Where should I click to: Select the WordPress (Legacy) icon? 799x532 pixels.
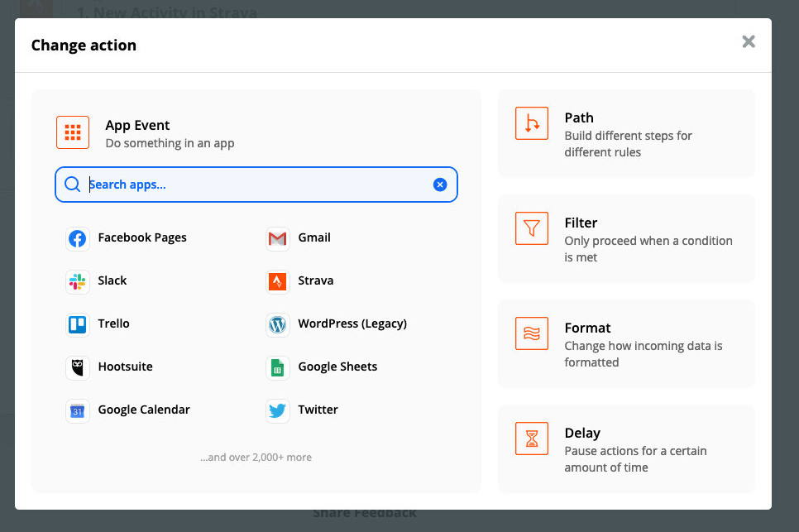278,325
